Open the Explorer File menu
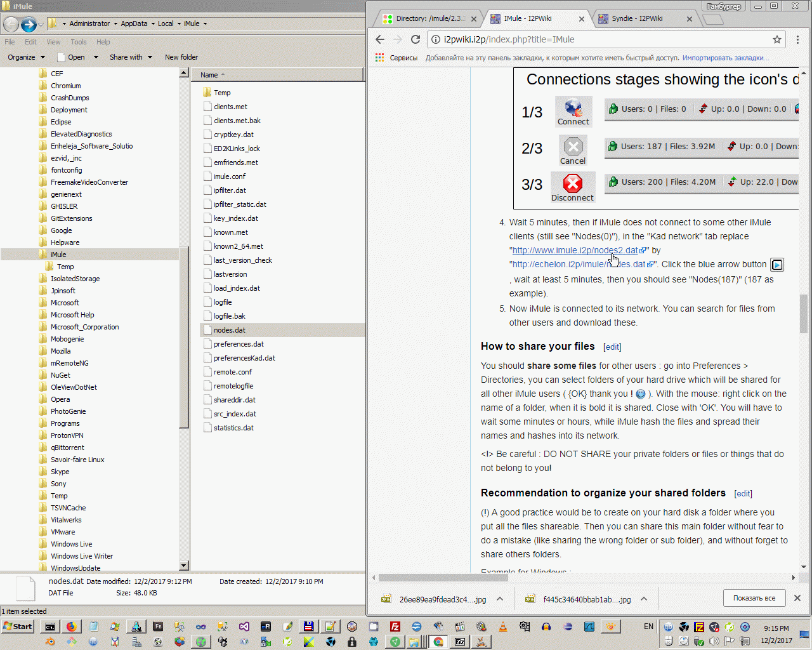This screenshot has width=812, height=650. (10, 42)
